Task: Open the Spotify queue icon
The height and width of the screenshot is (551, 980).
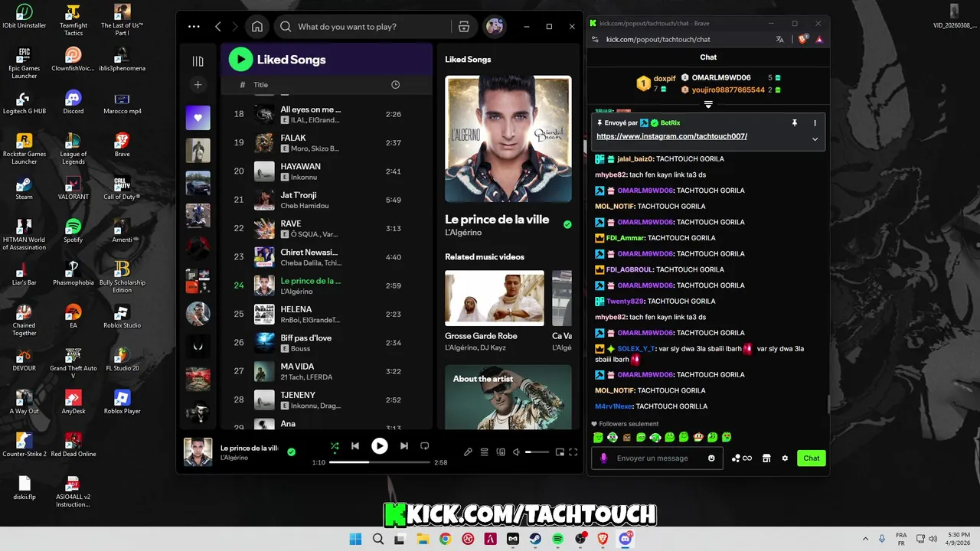Action: (x=484, y=452)
